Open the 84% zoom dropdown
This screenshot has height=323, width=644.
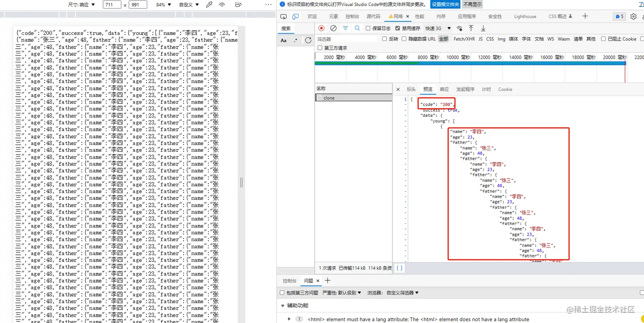(164, 5)
